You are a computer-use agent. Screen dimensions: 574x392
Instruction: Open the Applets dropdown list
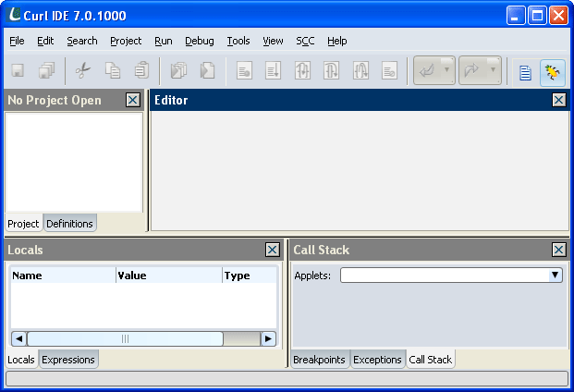click(555, 276)
